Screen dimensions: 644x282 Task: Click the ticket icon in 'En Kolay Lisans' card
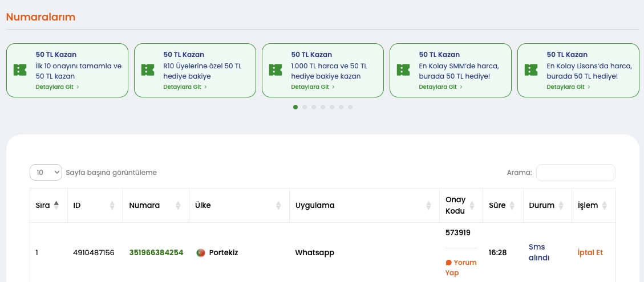click(531, 70)
